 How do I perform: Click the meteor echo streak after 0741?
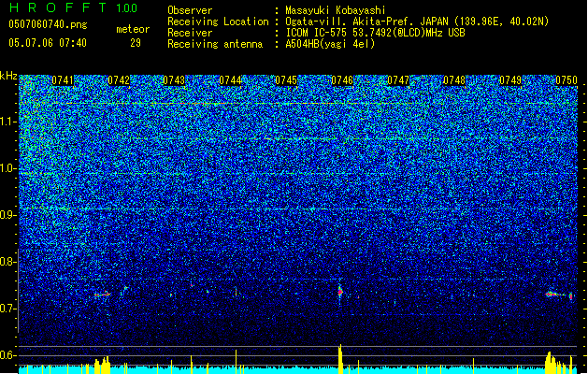pos(103,295)
